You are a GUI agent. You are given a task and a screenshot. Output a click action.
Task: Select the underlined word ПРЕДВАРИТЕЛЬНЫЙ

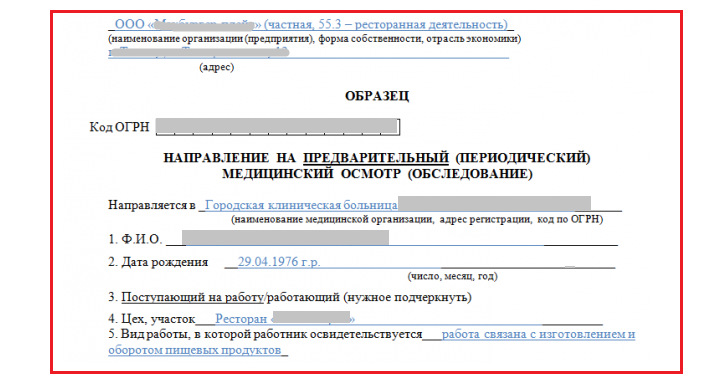(x=376, y=158)
